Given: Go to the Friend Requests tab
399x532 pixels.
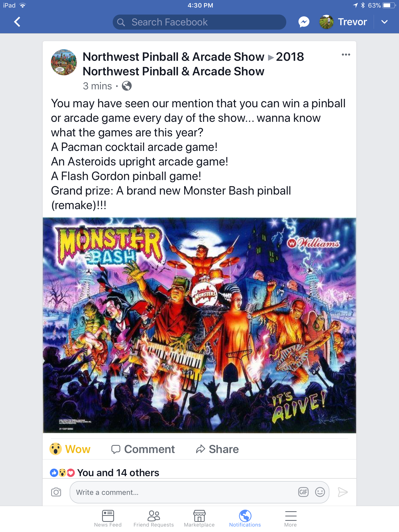Looking at the screenshot, I should click(154, 518).
